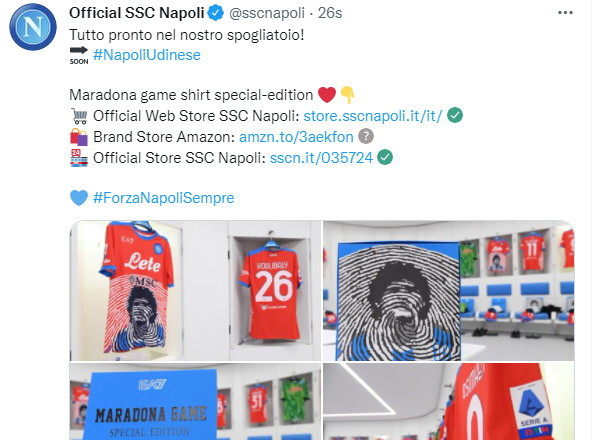This screenshot has height=440, width=608.
Task: Open the #NapoliUdinese hashtag
Action: 147,55
